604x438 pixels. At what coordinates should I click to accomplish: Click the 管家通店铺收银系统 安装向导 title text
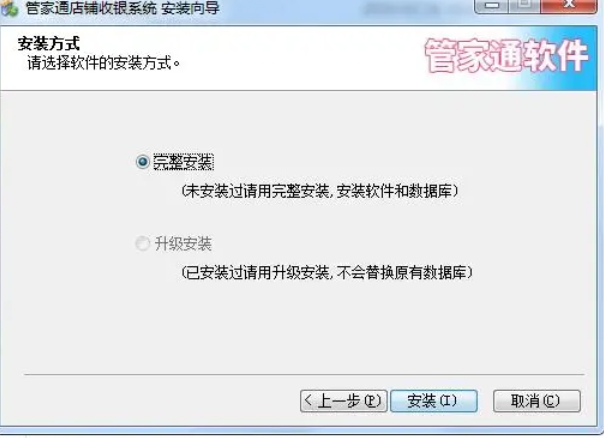coord(123,8)
